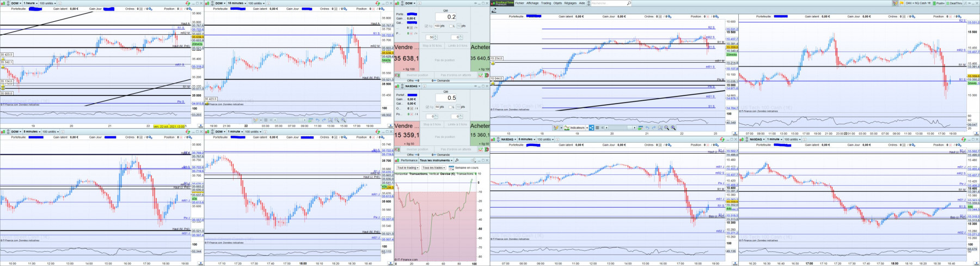Click Acheter at 35 640,5 in DOW panel
The image size is (980, 266).
pyautogui.click(x=480, y=57)
